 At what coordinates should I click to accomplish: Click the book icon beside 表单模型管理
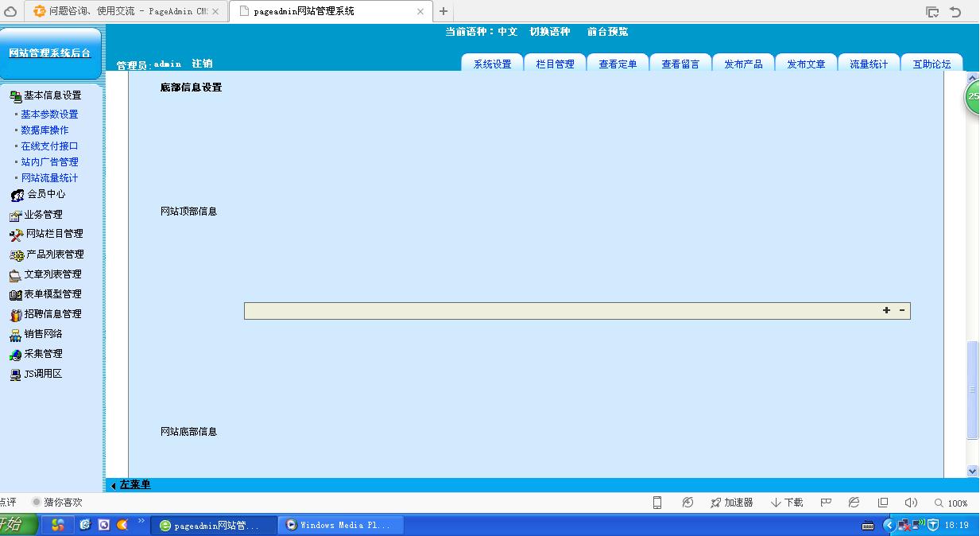15,295
